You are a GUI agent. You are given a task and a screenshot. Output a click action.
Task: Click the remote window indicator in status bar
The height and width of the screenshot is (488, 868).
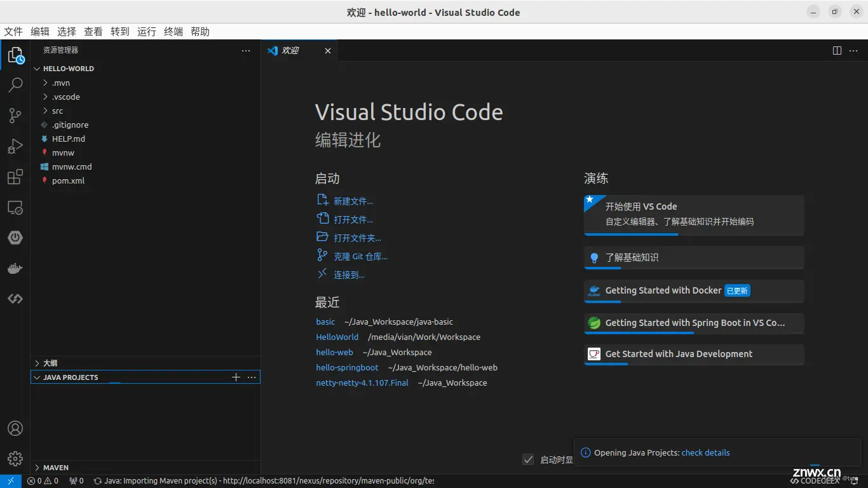[11, 481]
